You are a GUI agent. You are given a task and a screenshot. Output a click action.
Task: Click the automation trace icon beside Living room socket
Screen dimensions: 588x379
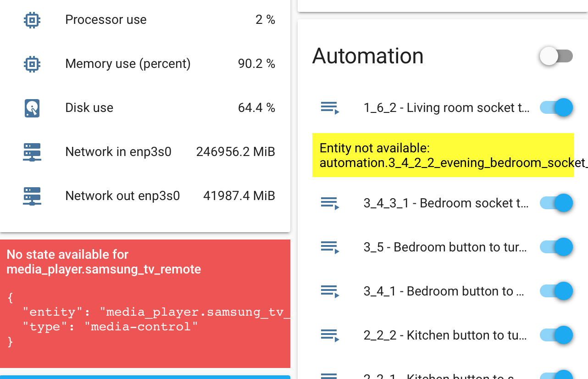pyautogui.click(x=330, y=107)
